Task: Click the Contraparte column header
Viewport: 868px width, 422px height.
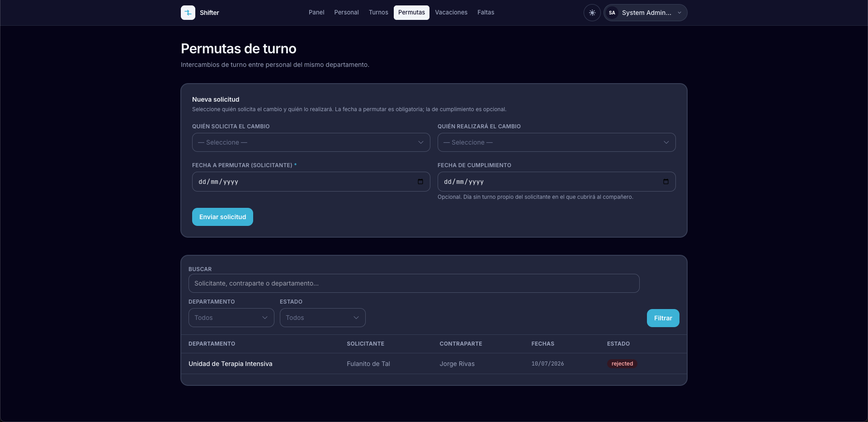Action: (461, 344)
